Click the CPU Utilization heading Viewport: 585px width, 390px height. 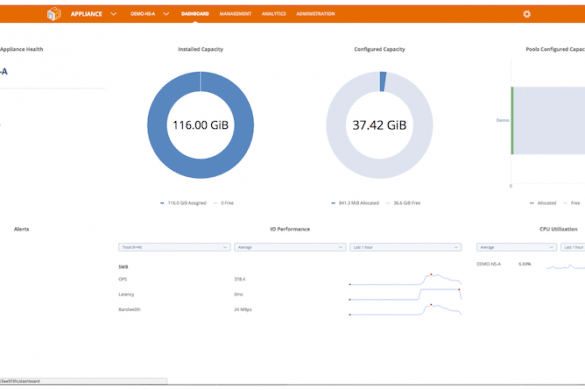coord(559,229)
